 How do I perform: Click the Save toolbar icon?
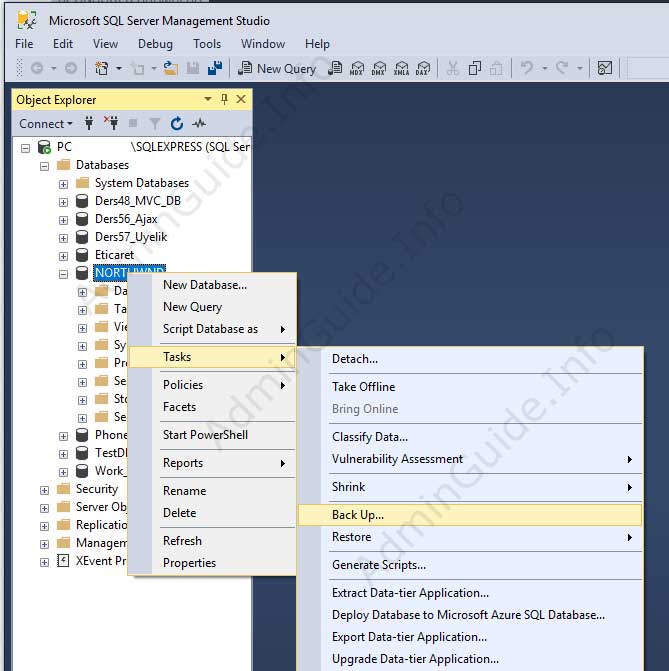point(193,68)
